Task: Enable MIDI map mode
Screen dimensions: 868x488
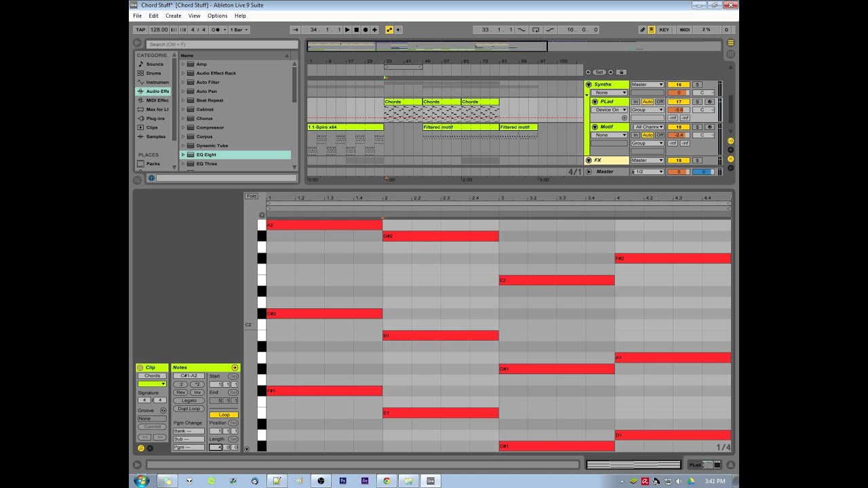Action: point(684,30)
